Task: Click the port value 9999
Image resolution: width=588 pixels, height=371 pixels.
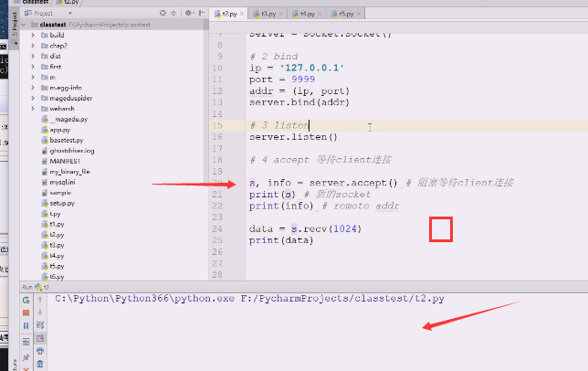Action: [303, 79]
